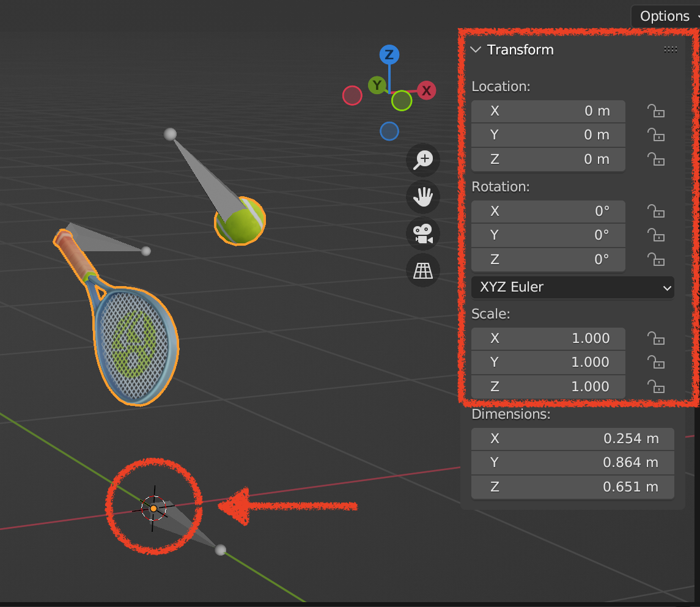Click the Location Z value field
Image resolution: width=700 pixels, height=607 pixels.
tap(548, 160)
